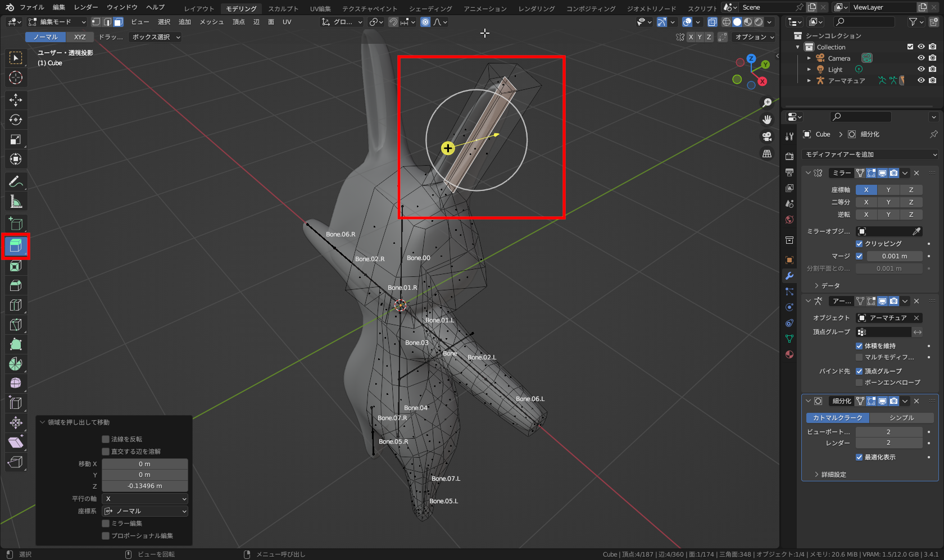Choose the Move tool
The height and width of the screenshot is (560, 944).
[x=16, y=100]
